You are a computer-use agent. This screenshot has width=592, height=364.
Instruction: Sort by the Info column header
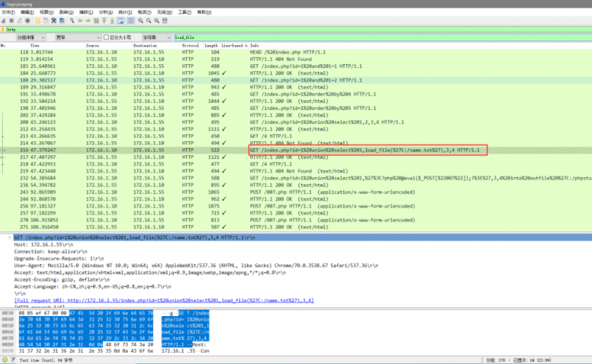tap(255, 45)
